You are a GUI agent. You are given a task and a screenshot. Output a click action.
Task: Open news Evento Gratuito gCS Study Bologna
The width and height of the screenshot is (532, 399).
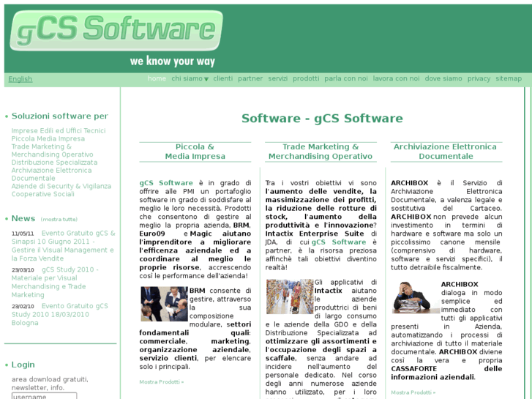[x=60, y=315]
